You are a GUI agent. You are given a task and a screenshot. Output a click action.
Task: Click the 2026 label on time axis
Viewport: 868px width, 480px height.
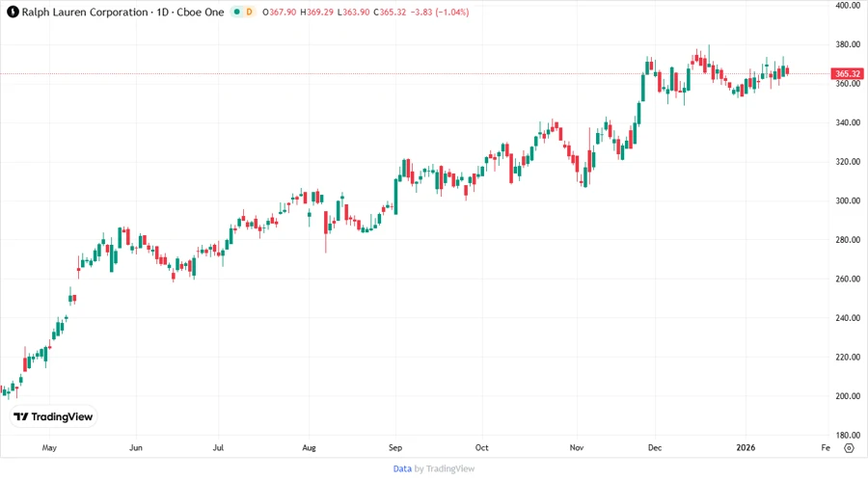[746, 447]
